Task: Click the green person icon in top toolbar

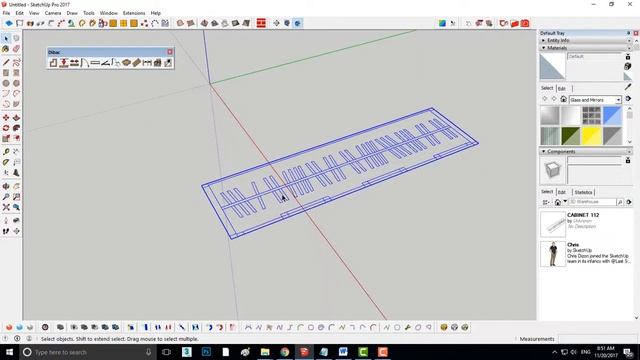Action: point(71,23)
